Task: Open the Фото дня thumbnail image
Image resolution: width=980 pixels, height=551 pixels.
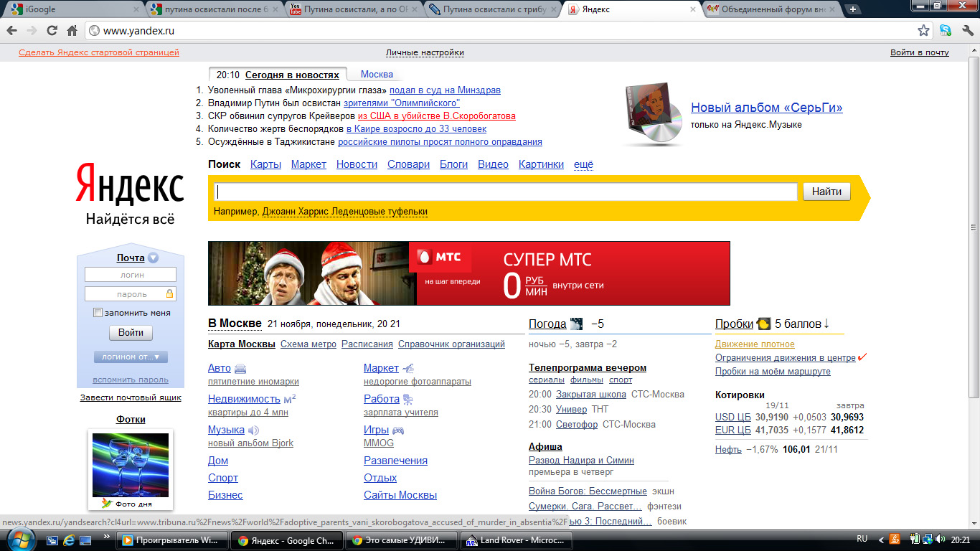Action: click(131, 464)
